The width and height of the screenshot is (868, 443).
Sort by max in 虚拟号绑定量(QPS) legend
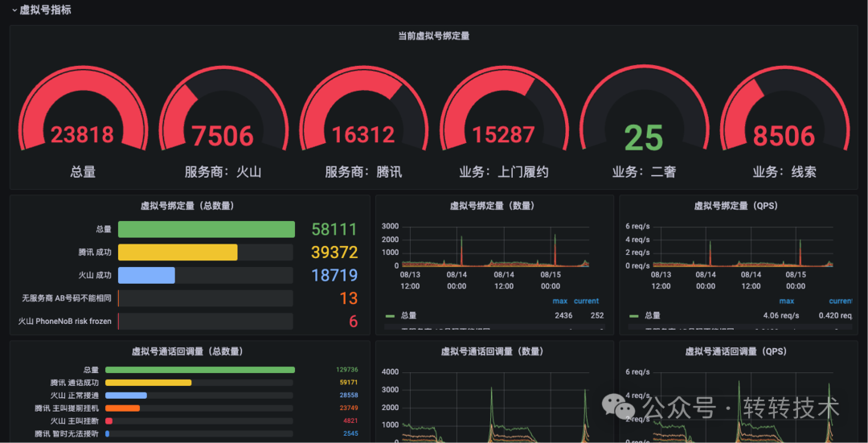point(787,301)
